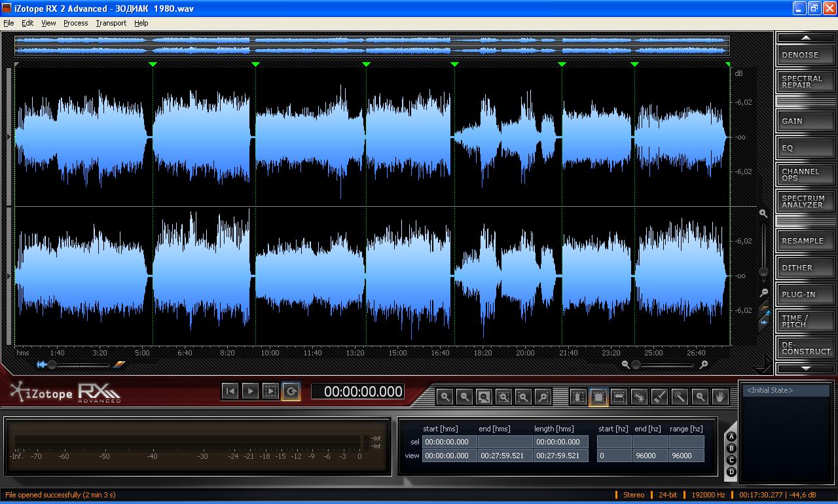
Task: Rewind playback to the start
Action: pyautogui.click(x=230, y=391)
